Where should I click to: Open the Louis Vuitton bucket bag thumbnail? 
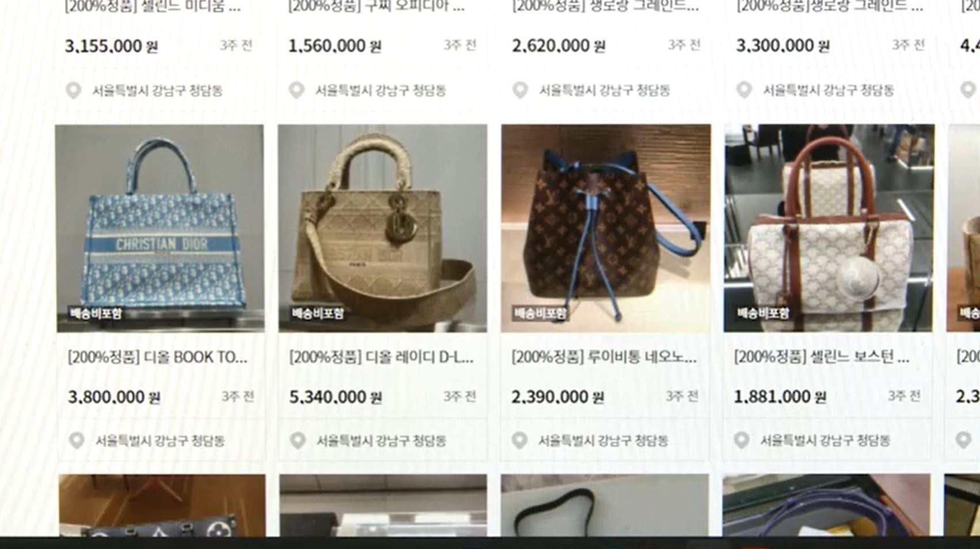click(x=606, y=228)
